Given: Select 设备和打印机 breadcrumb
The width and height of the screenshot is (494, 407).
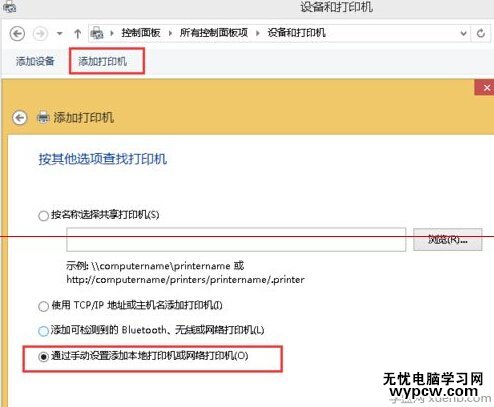Looking at the screenshot, I should (296, 33).
